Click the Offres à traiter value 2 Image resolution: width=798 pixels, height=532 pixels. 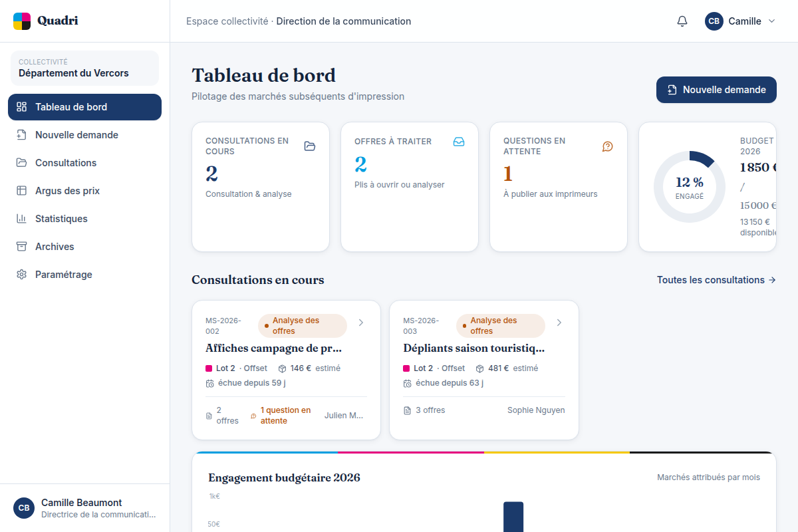360,164
